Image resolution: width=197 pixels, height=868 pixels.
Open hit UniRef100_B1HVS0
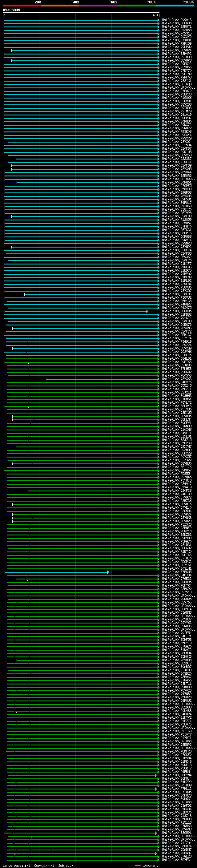pyautogui.click(x=177, y=812)
